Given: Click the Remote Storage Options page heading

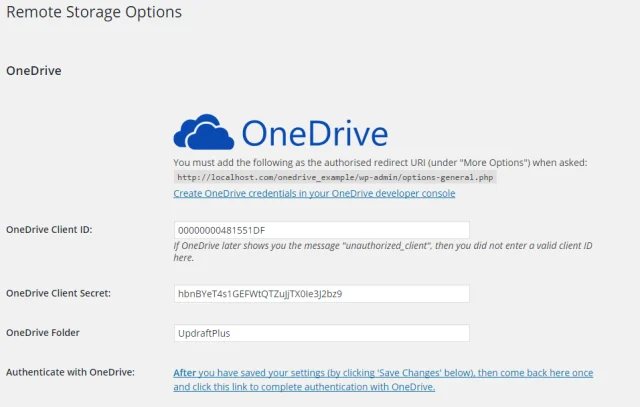Looking at the screenshot, I should [93, 13].
